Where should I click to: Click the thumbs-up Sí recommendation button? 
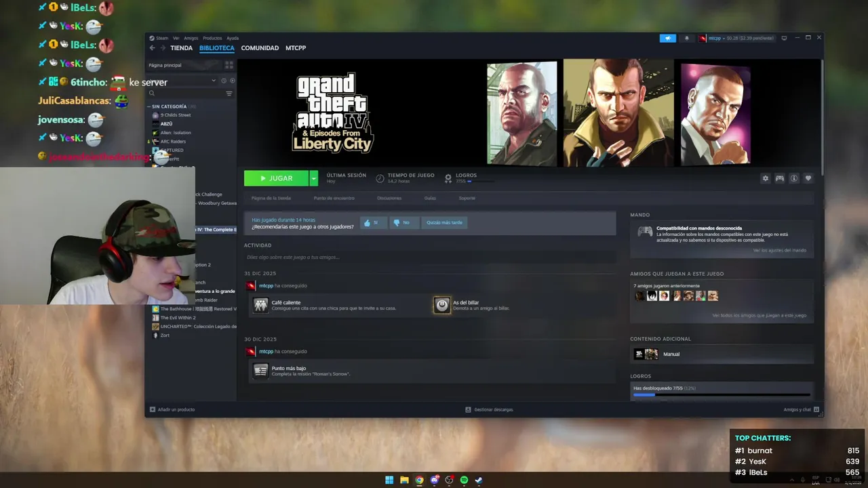tap(373, 222)
